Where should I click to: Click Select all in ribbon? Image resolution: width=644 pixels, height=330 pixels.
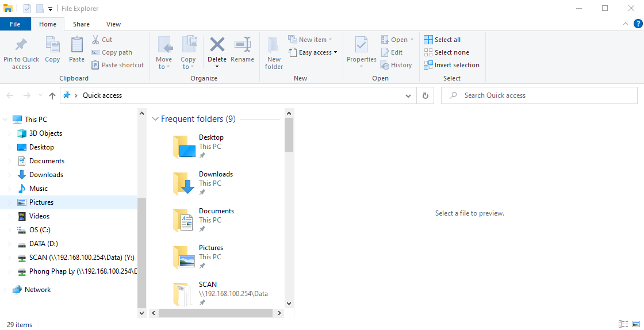[442, 40]
